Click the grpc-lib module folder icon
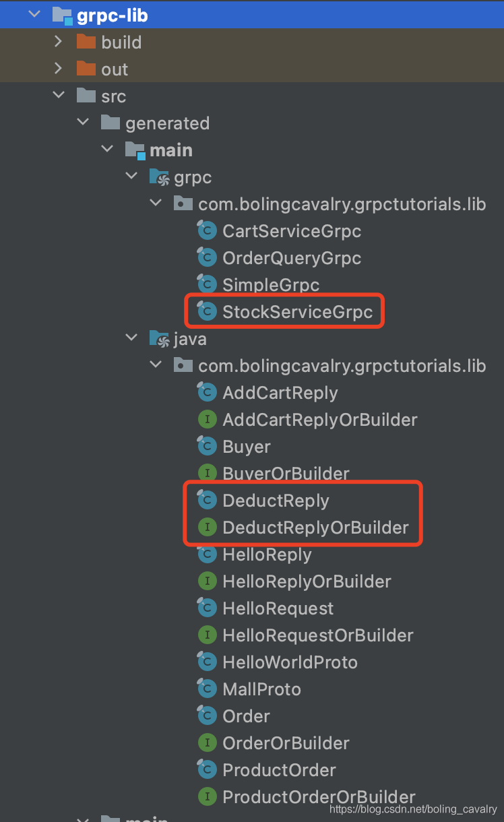The width and height of the screenshot is (504, 822). 62,15
